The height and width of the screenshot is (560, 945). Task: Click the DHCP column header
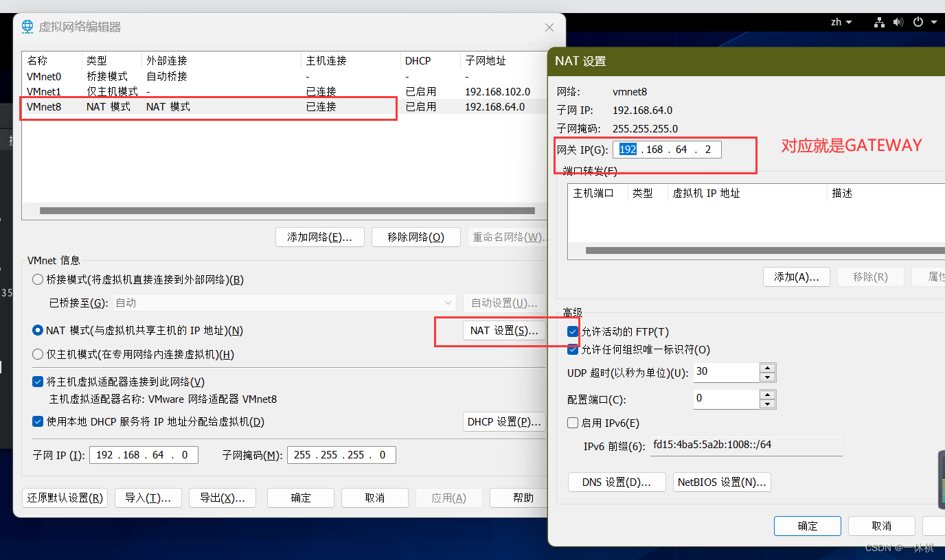[x=430, y=60]
